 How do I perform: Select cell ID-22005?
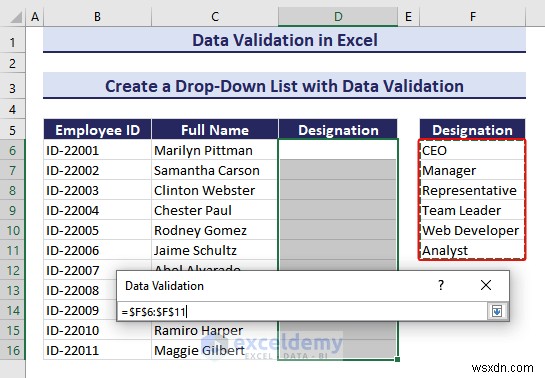[x=97, y=230]
